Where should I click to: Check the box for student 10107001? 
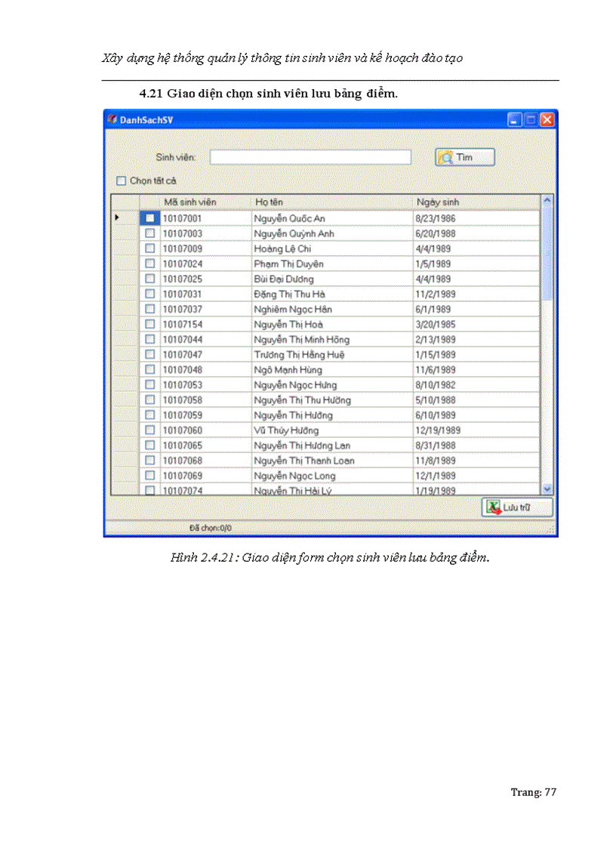pyautogui.click(x=149, y=218)
